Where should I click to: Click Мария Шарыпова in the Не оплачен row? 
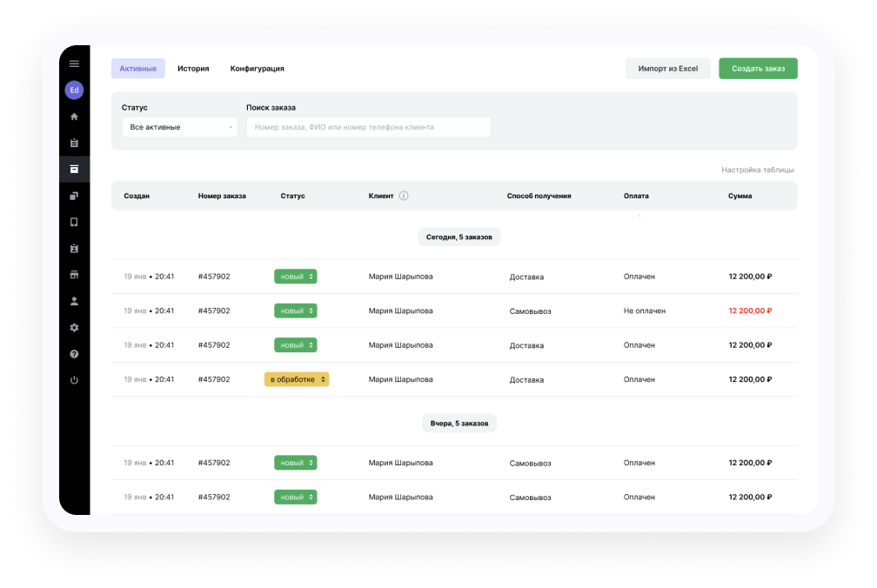pyautogui.click(x=400, y=311)
